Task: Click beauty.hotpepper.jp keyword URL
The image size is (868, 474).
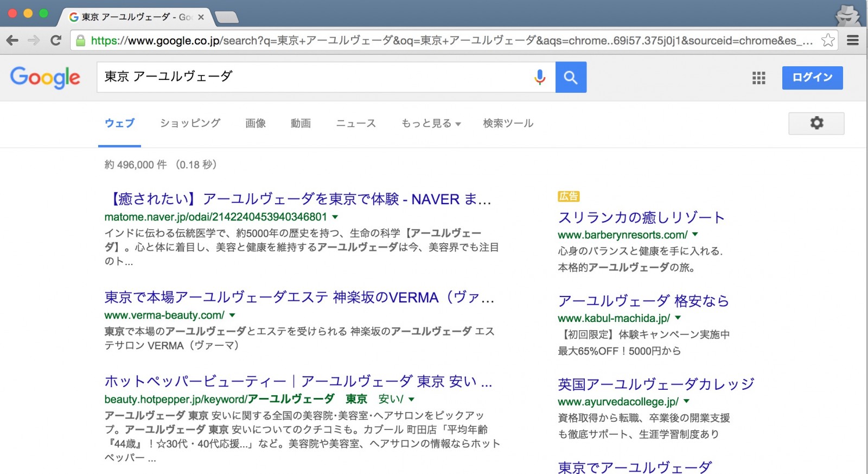Action: (x=254, y=400)
